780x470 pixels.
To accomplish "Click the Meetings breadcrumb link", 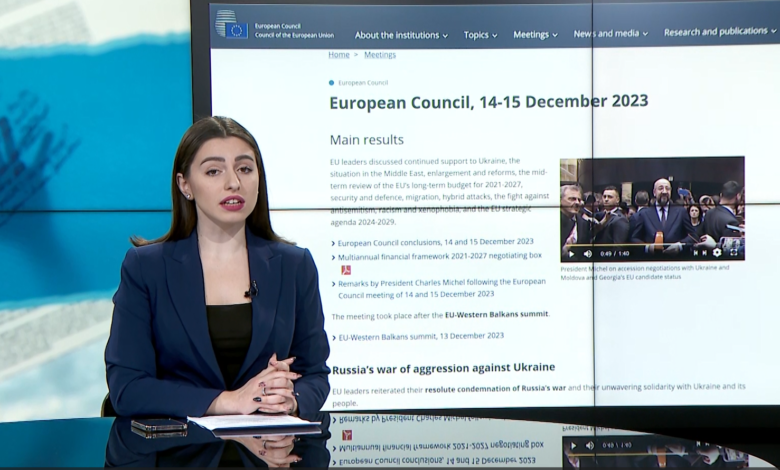I will point(380,55).
